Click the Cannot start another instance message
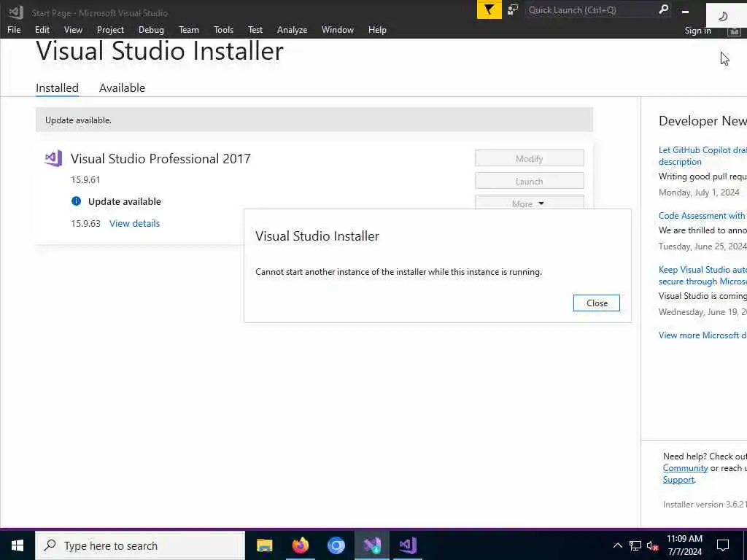 399,272
